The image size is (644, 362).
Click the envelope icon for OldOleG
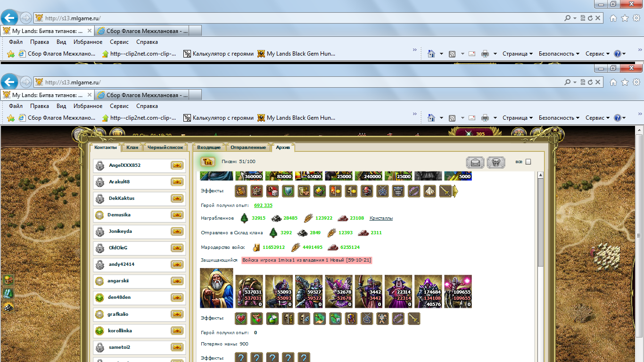pyautogui.click(x=177, y=248)
